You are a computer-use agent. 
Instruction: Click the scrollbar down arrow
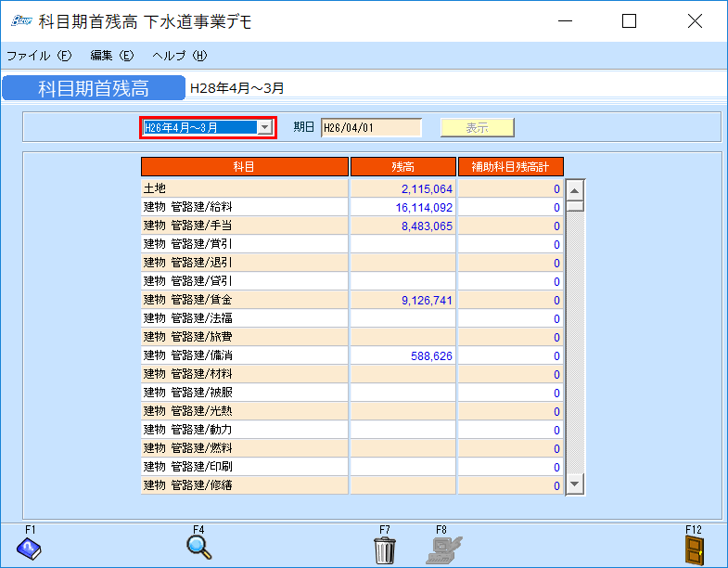575,484
